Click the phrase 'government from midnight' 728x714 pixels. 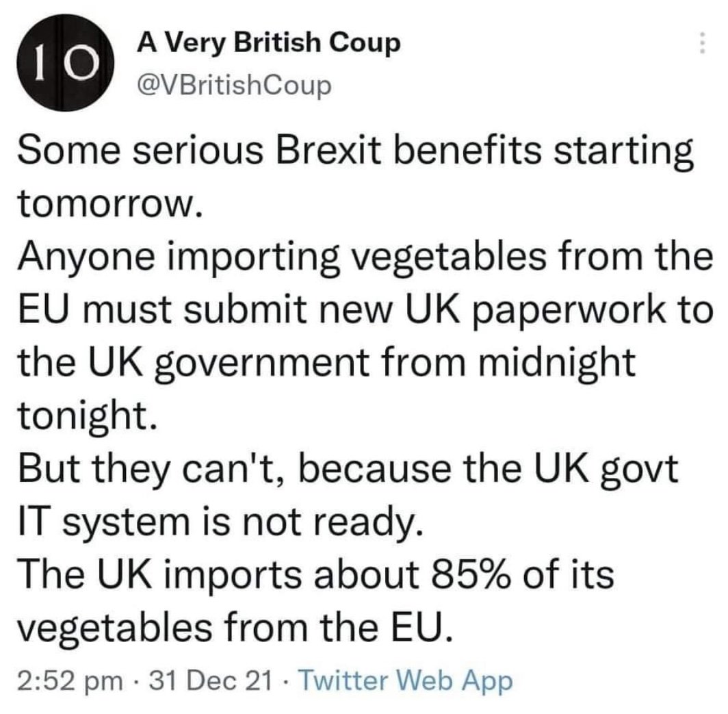tap(393, 364)
